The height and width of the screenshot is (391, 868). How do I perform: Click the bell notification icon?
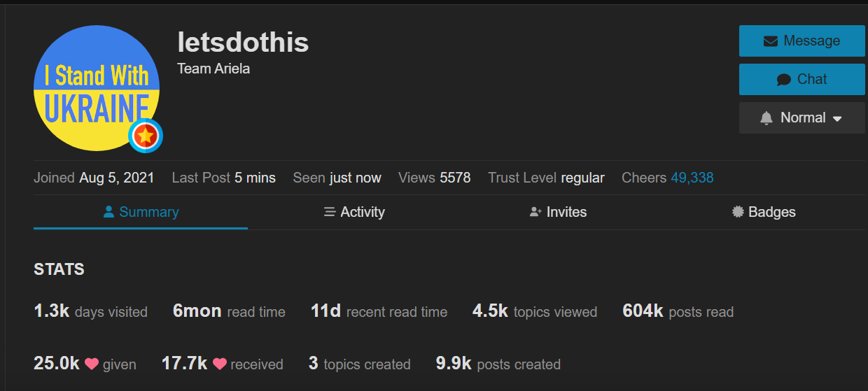766,118
